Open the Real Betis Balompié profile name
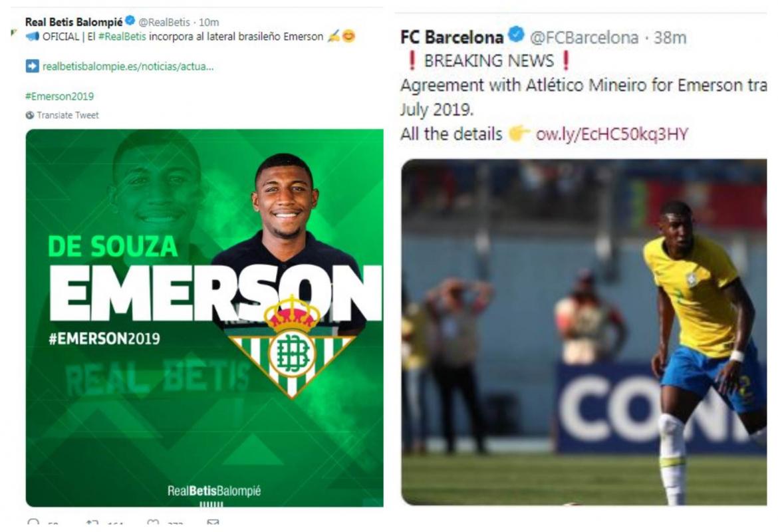778x532 pixels. (74, 22)
